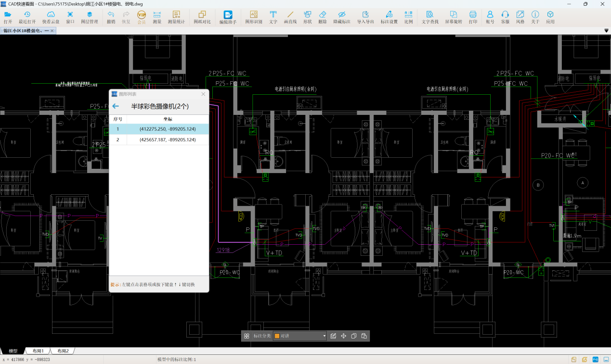Open the 比例 scale tool

click(408, 18)
